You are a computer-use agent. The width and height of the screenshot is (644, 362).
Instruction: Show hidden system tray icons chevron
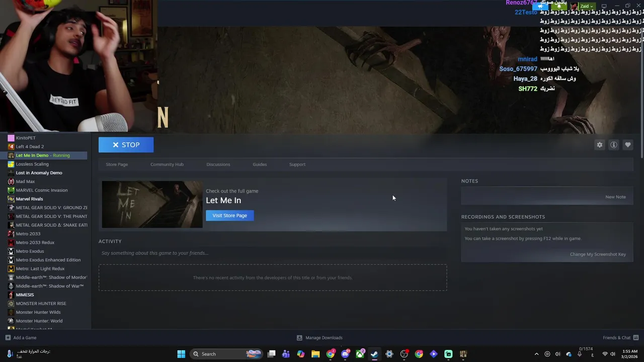click(536, 354)
